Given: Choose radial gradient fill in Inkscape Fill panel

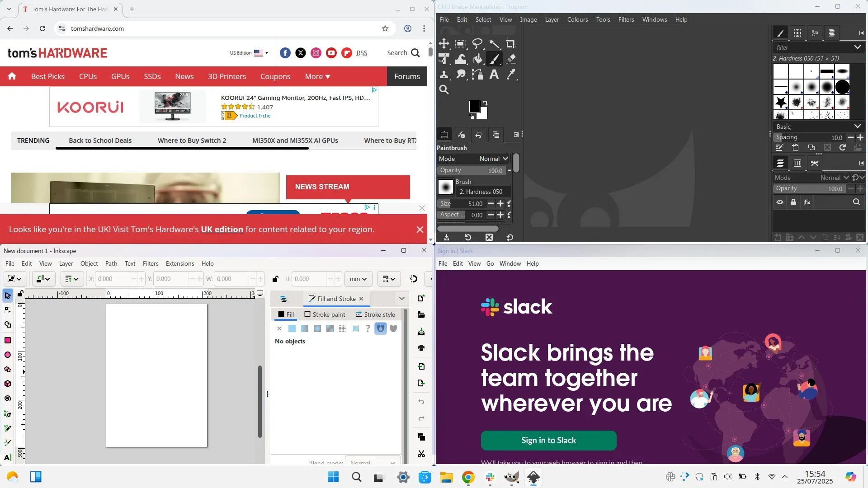Looking at the screenshot, I should [317, 328].
